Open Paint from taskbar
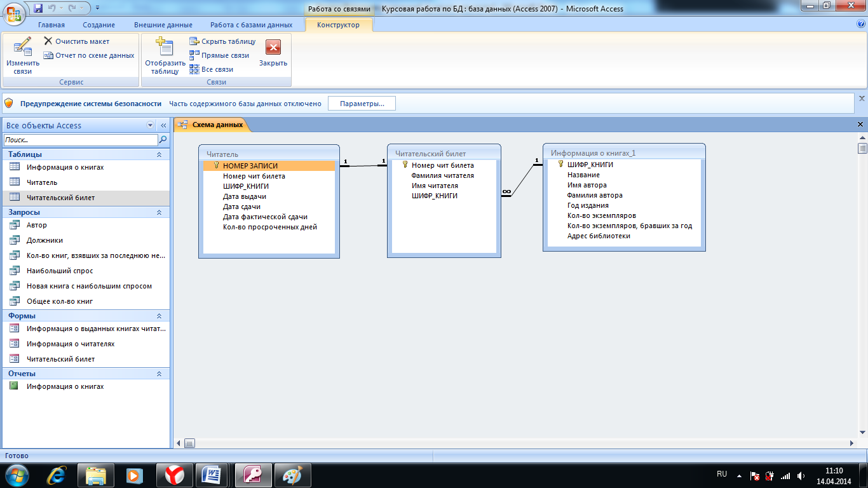The image size is (868, 488). tap(292, 475)
